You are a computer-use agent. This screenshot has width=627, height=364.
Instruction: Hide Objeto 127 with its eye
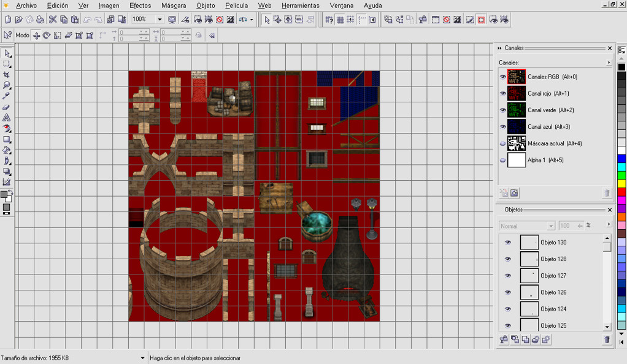508,276
